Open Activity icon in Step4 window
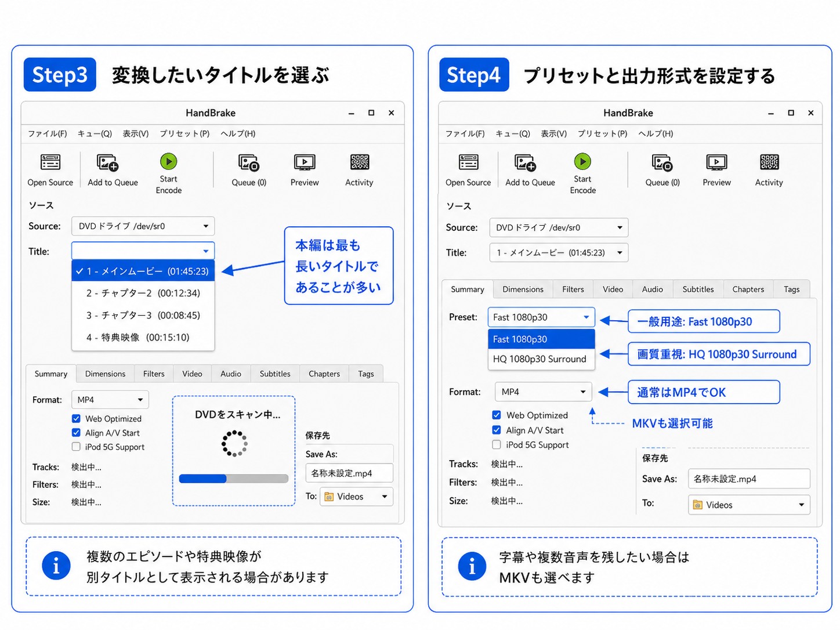The height and width of the screenshot is (630, 840). tap(769, 162)
